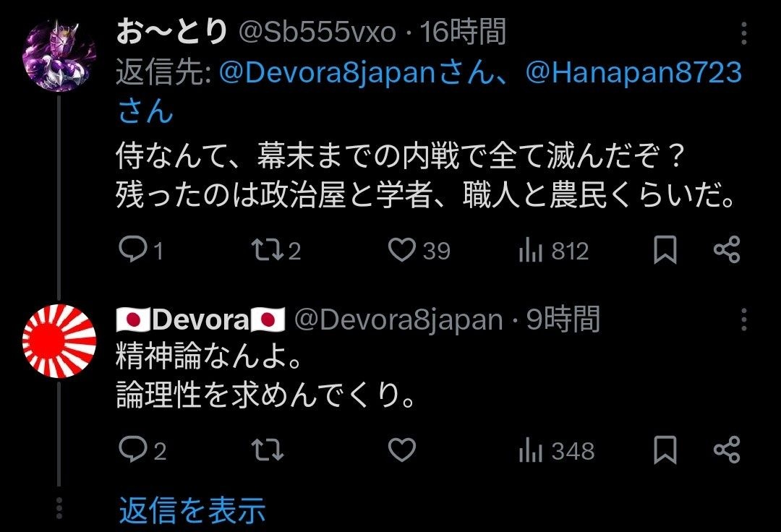Screen dimensions: 781x532
Task: Bookmark お〜とり's tweet
Action: [x=665, y=250]
